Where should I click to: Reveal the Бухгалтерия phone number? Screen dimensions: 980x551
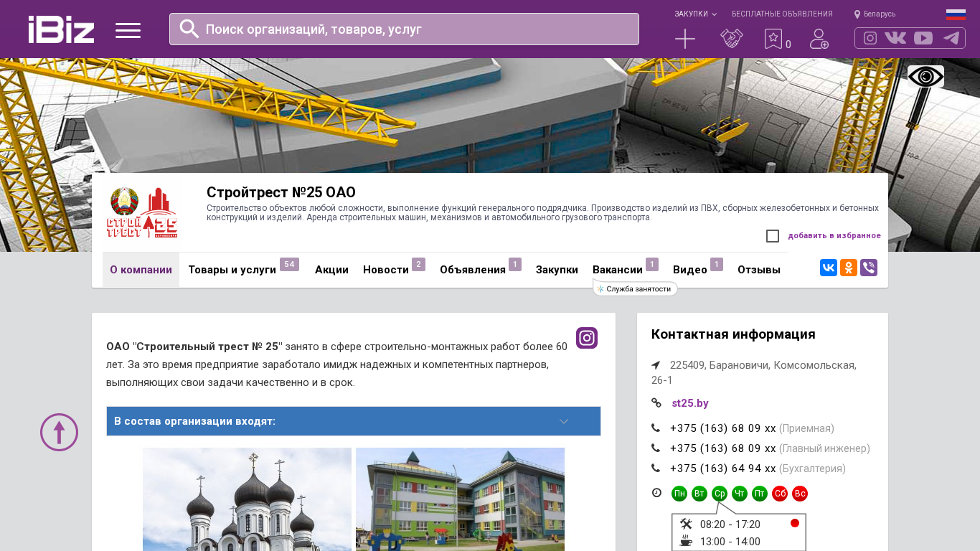723,468
